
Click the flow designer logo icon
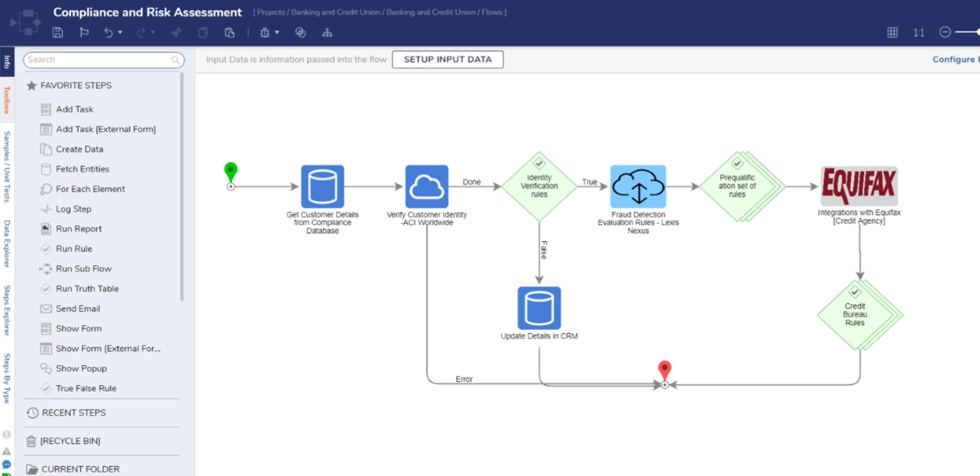25,23
